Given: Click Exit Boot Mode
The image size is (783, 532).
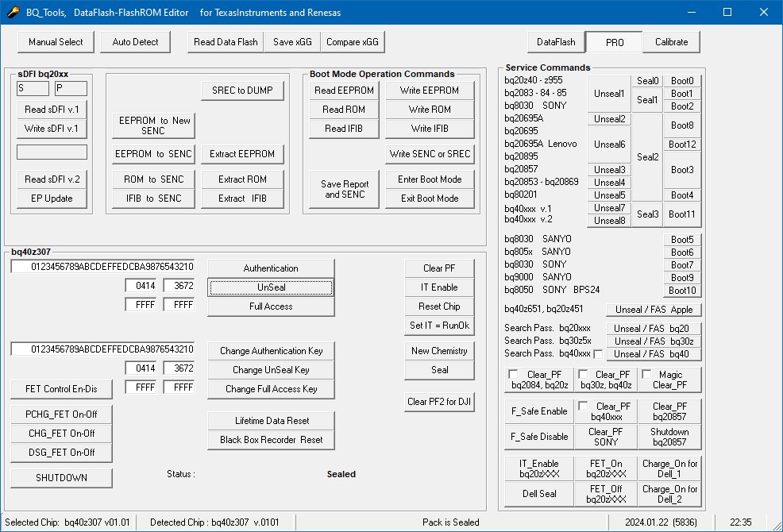Looking at the screenshot, I should (430, 199).
